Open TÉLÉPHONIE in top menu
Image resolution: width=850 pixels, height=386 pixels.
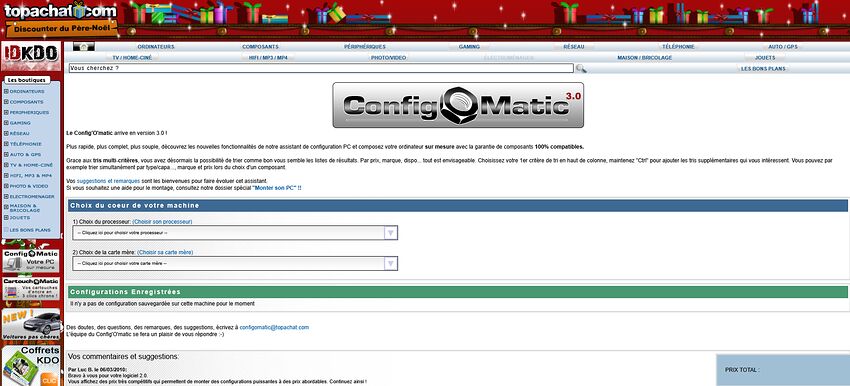[678, 47]
